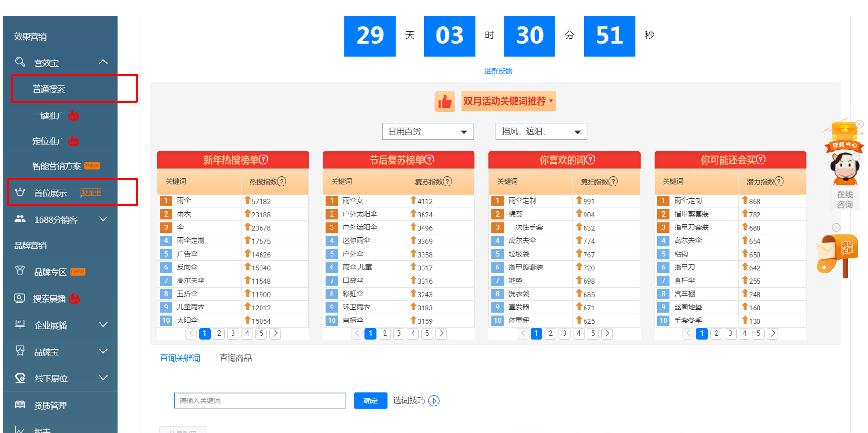Click the 营效宝 magnifier icon
The height and width of the screenshot is (433, 868).
tap(20, 62)
